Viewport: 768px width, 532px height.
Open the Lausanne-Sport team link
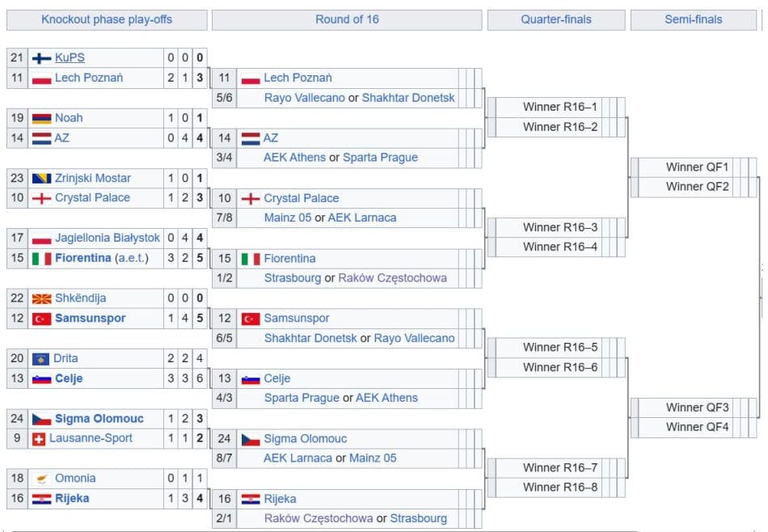click(91, 438)
